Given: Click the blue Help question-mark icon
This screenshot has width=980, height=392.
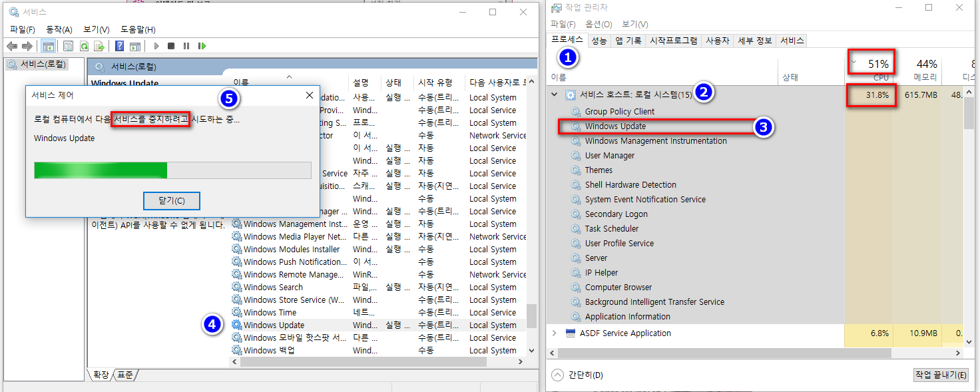Looking at the screenshot, I should coord(120,46).
